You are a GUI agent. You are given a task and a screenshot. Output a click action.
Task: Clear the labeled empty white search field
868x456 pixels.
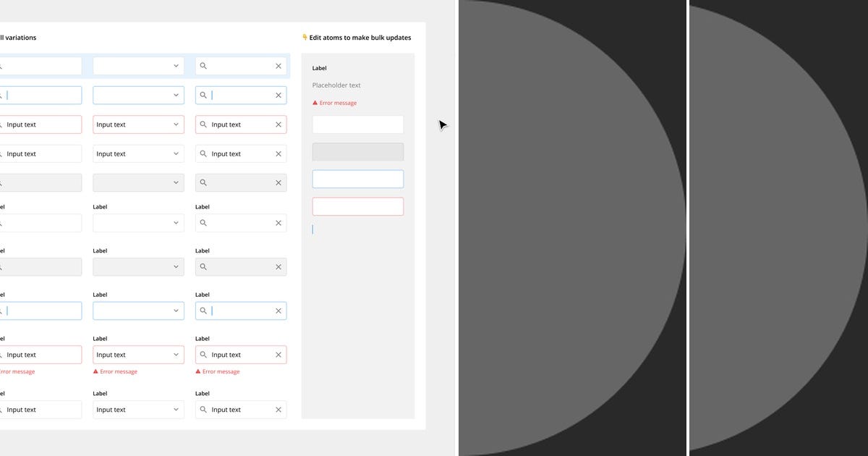278,223
